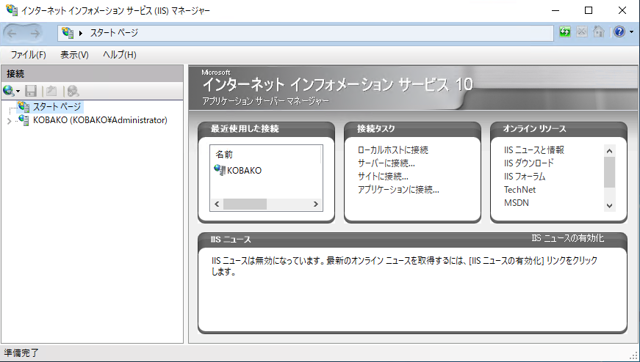Expand the KOBAKO server tree node
Screen dimensions: 640x362
point(9,121)
